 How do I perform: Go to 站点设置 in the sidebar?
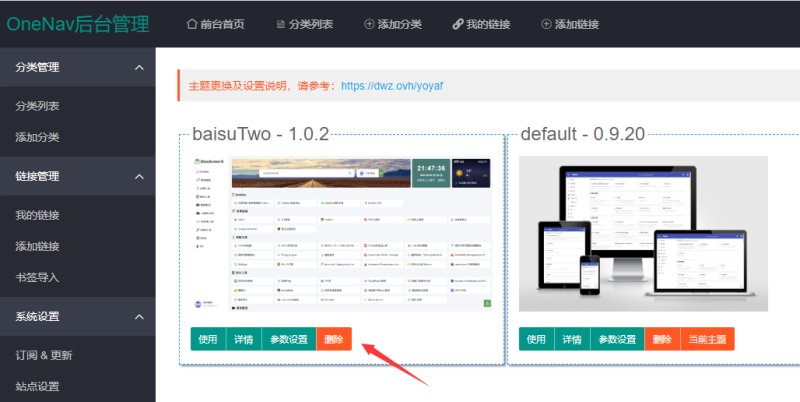37,386
